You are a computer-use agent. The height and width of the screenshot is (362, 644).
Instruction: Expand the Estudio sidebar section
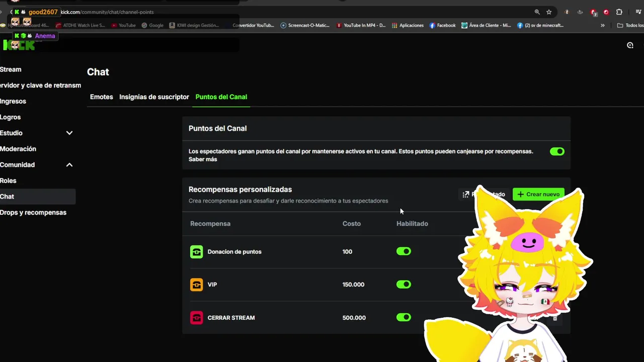coord(69,133)
